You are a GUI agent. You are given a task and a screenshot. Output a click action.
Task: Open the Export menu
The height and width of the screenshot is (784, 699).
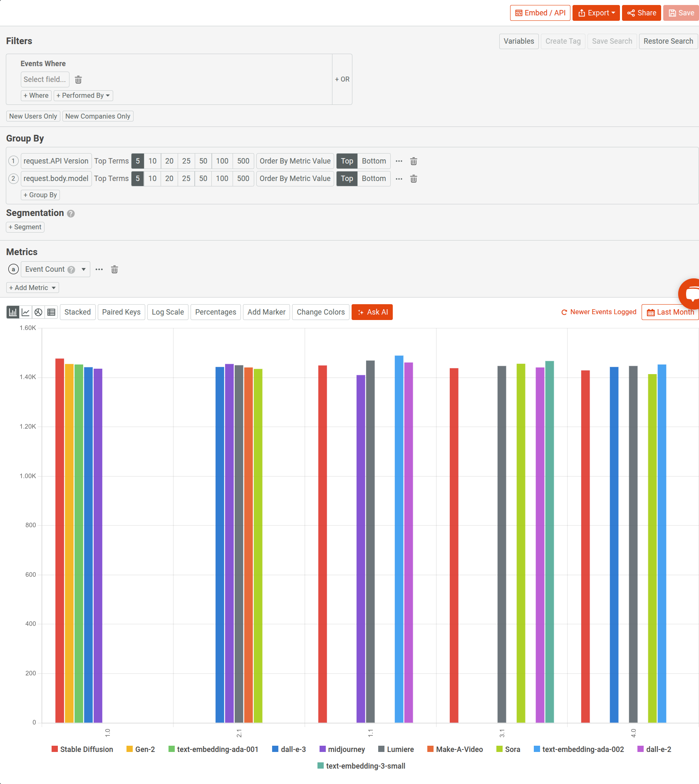596,12
